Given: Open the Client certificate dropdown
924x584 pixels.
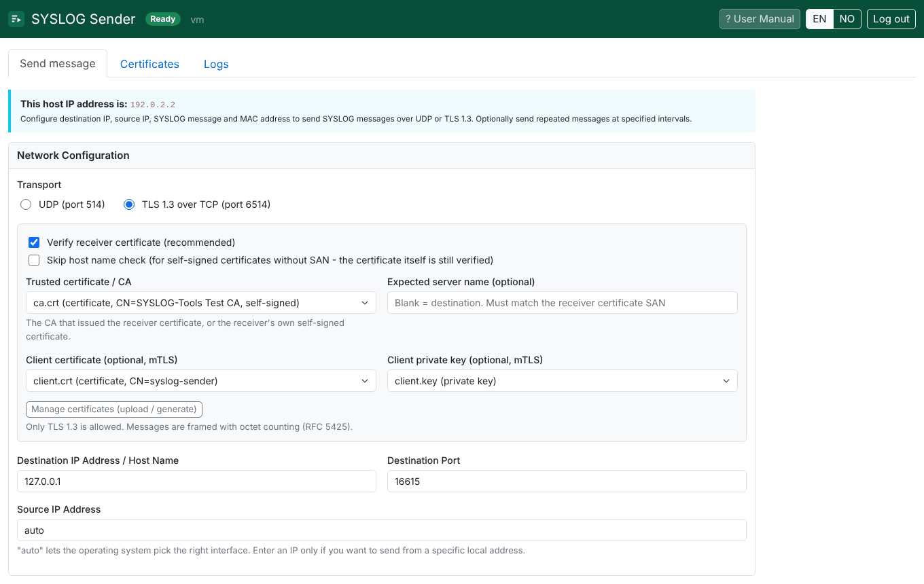Looking at the screenshot, I should [x=201, y=381].
